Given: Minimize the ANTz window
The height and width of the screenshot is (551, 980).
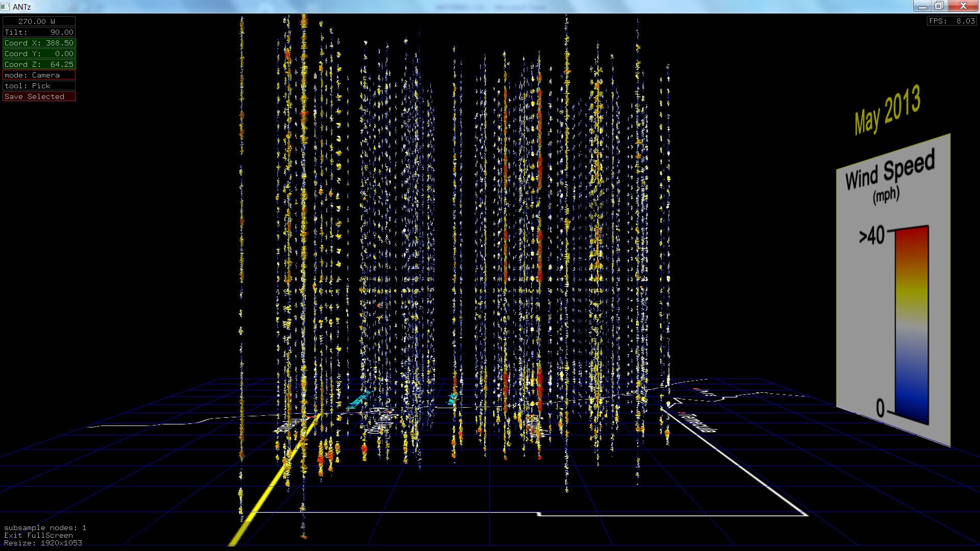Looking at the screenshot, I should pos(922,6).
